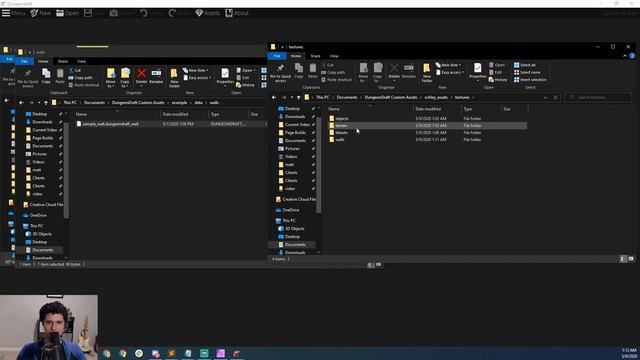Click the Up arrow in textures window navigation
This screenshot has width=640, height=360.
(x=298, y=98)
